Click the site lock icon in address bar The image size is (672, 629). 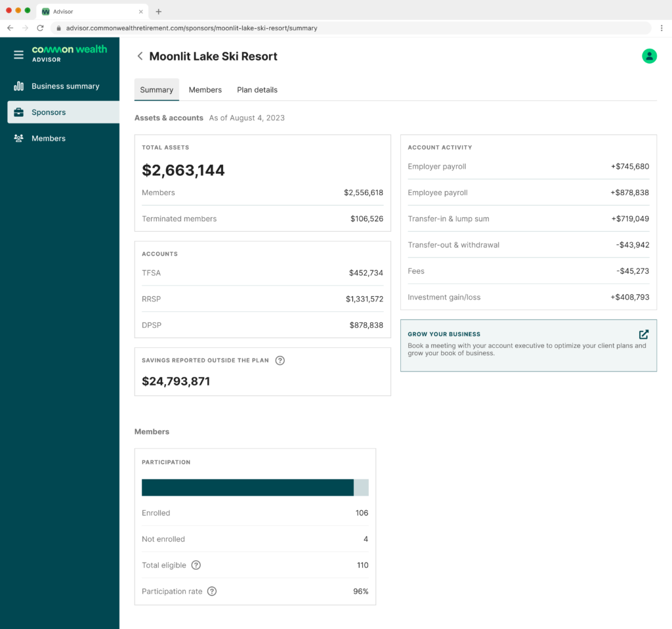[58, 28]
